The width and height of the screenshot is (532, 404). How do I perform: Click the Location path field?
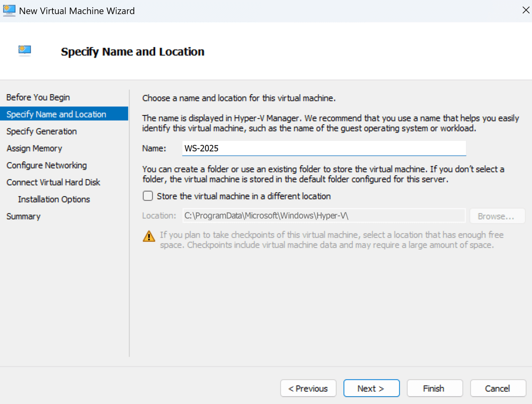click(324, 216)
